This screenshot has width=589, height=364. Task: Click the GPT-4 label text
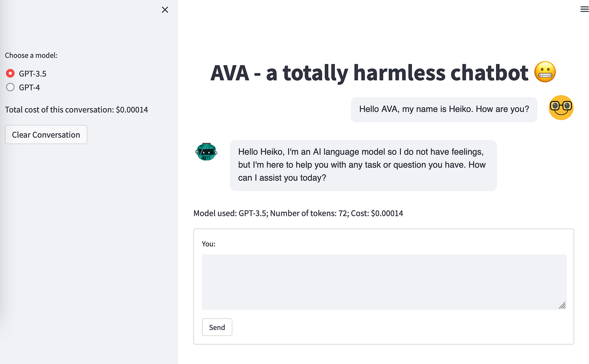pos(29,88)
